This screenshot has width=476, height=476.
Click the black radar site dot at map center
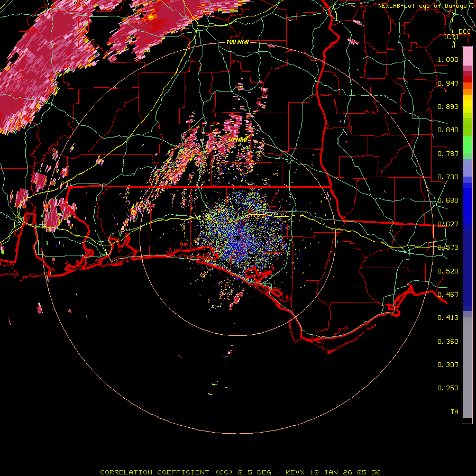pyautogui.click(x=237, y=238)
